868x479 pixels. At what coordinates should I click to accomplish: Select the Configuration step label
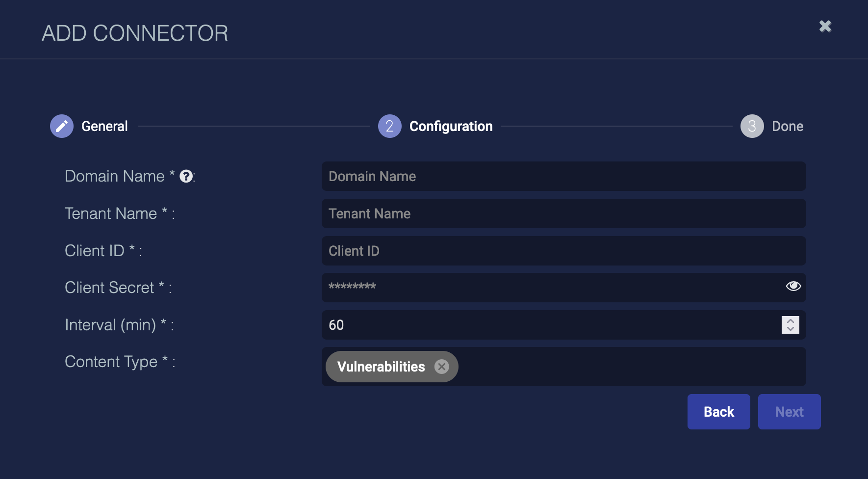(451, 126)
